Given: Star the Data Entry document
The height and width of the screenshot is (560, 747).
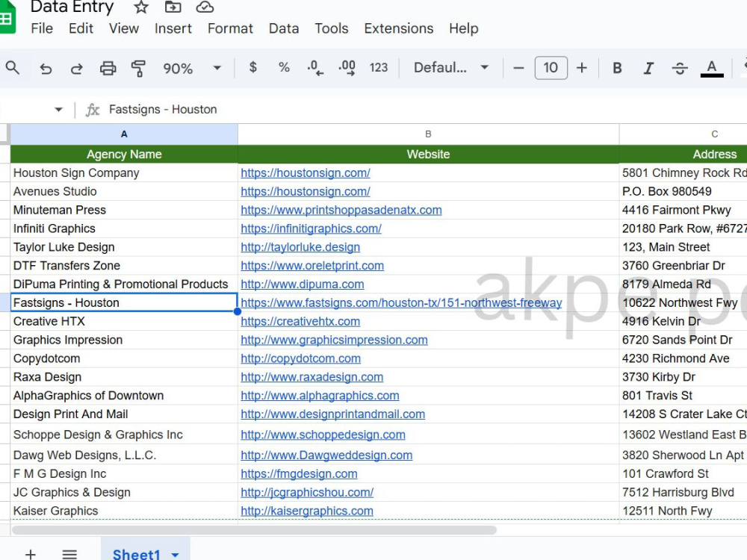Looking at the screenshot, I should pyautogui.click(x=141, y=7).
